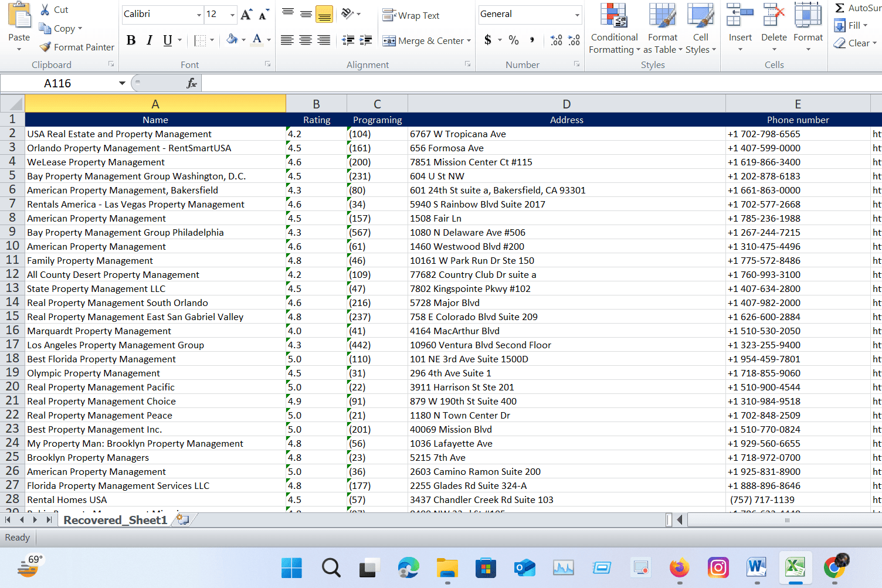
Task: Open Font Color dropdown arrow
Action: point(269,40)
